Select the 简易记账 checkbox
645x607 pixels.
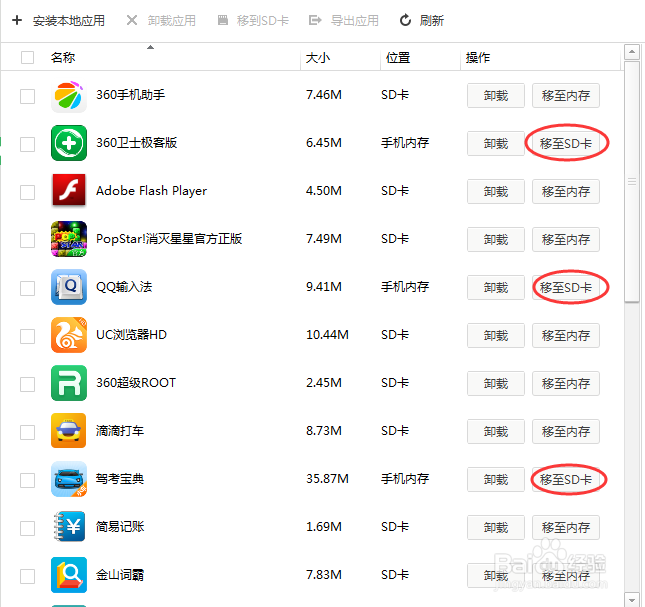(28, 528)
